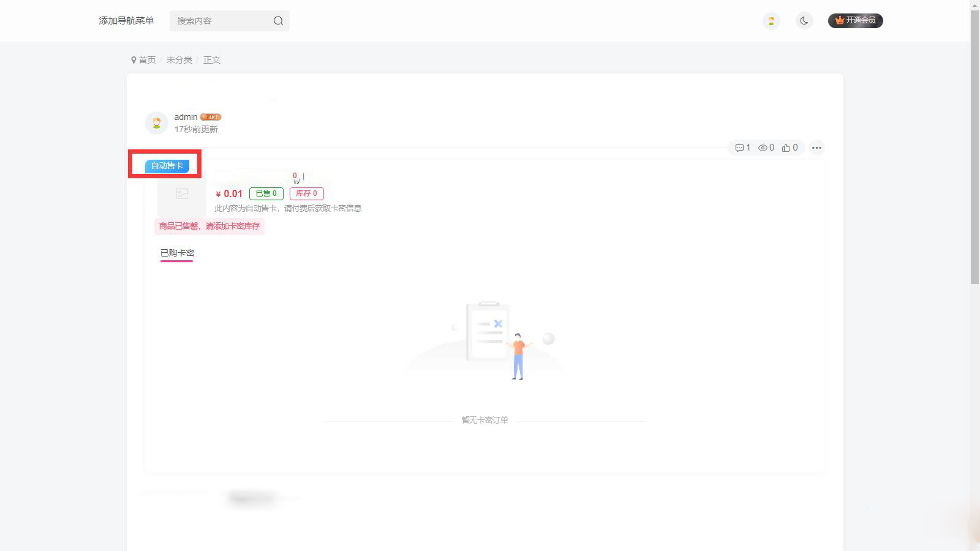
Task: Click the 开通会员 crown button
Action: click(855, 21)
